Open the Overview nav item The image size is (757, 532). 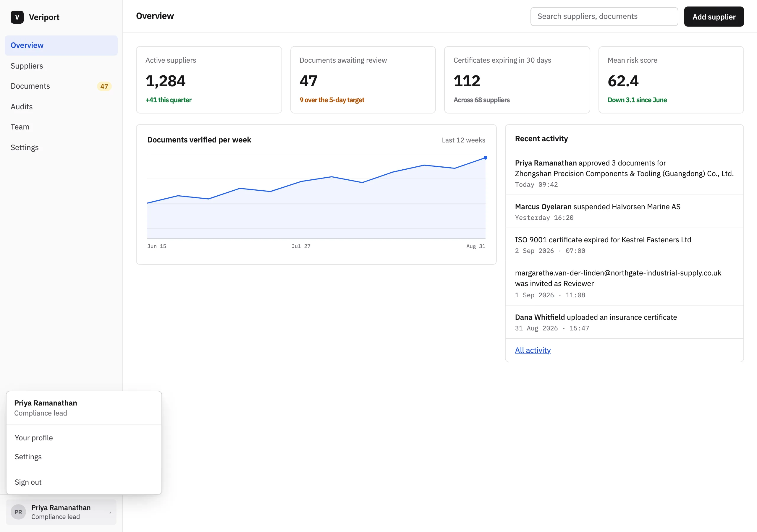(x=61, y=45)
